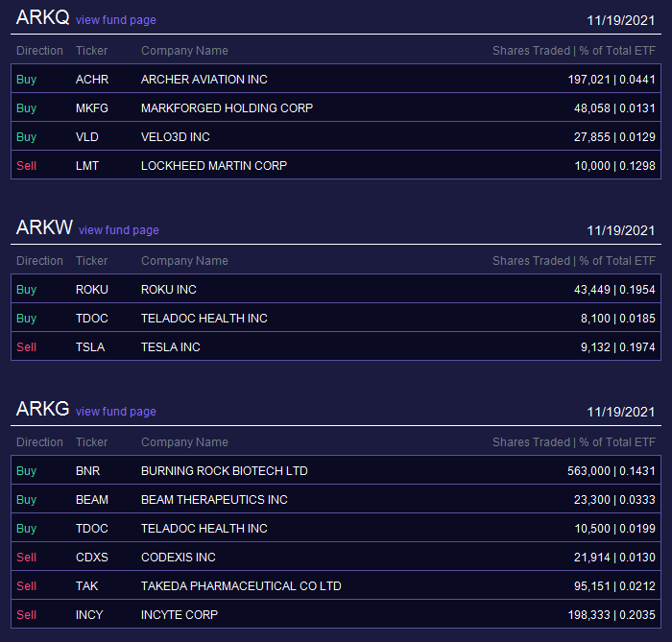Select the Takeda Pharmaceutical sell row
The image size is (672, 642).
click(336, 586)
